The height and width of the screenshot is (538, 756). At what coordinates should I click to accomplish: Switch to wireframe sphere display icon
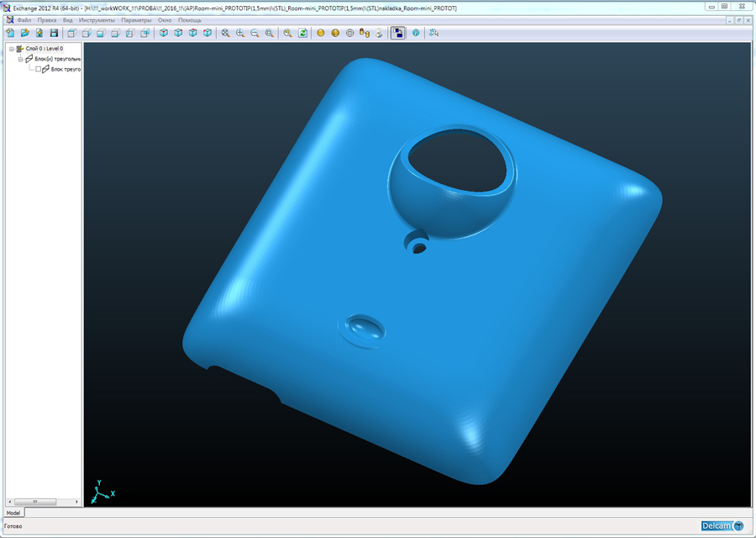point(350,33)
